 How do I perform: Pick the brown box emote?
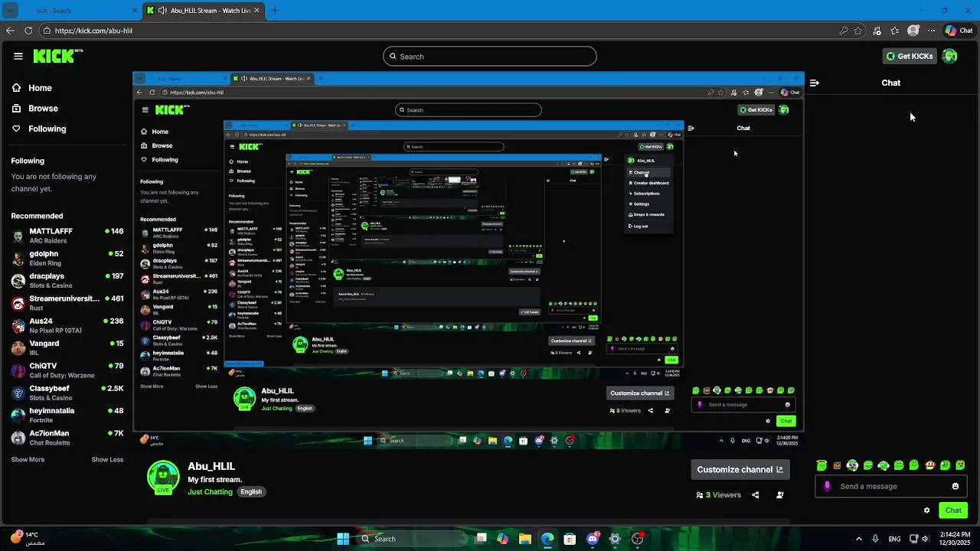pos(837,465)
